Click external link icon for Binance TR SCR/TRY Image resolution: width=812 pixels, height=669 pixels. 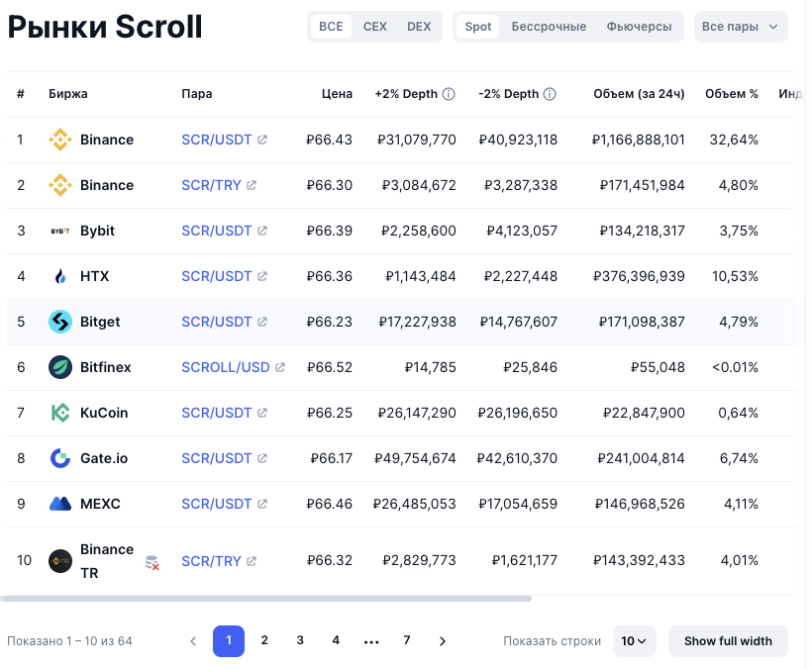click(252, 561)
